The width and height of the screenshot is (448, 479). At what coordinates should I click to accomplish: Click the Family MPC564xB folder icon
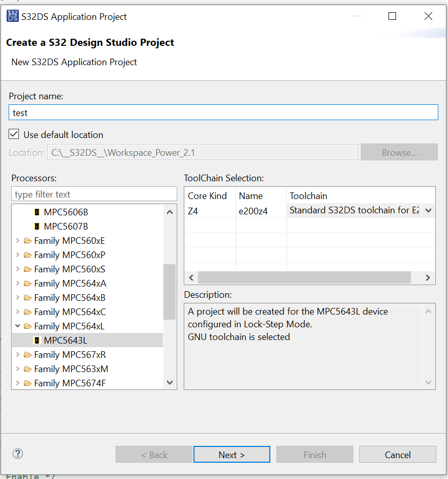point(27,297)
